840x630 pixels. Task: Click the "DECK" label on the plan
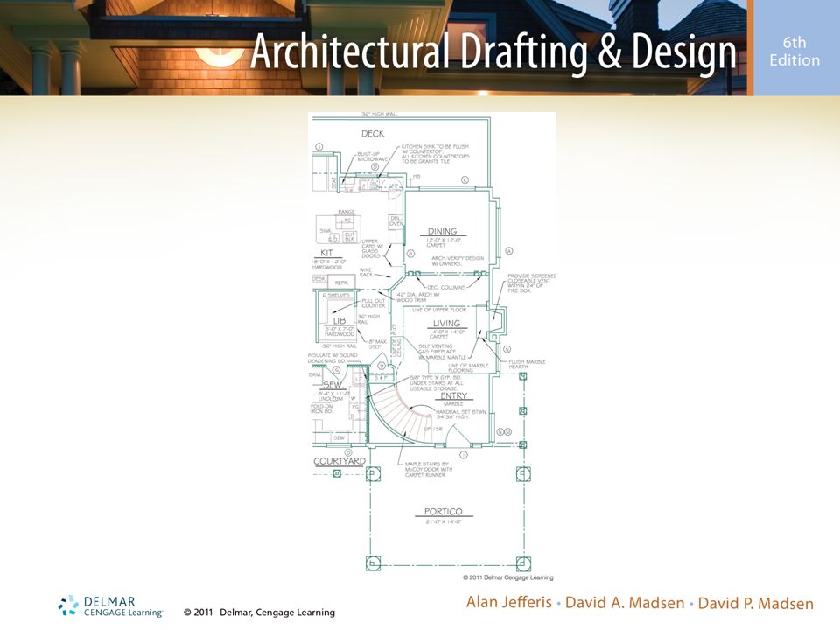pos(373,134)
